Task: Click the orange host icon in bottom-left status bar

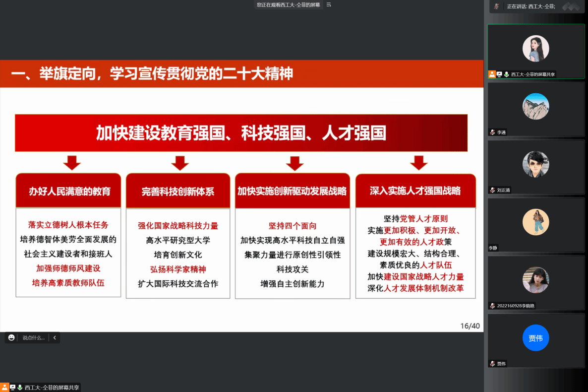Action: coord(4,388)
